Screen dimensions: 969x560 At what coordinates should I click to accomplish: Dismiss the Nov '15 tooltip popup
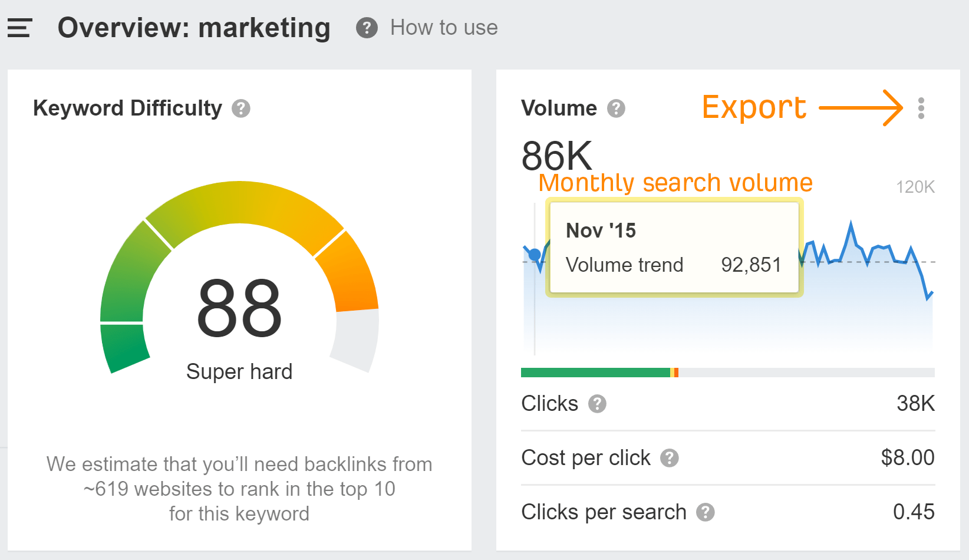674,248
